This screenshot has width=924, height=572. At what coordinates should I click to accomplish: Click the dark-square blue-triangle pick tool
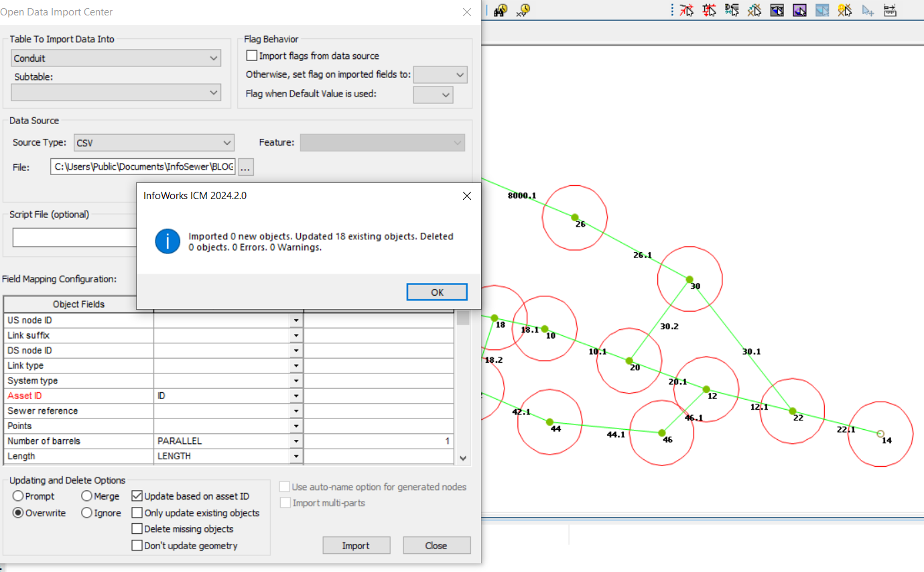(777, 11)
